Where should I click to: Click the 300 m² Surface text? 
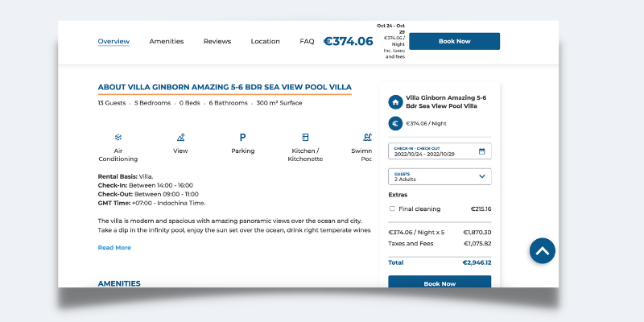point(279,103)
